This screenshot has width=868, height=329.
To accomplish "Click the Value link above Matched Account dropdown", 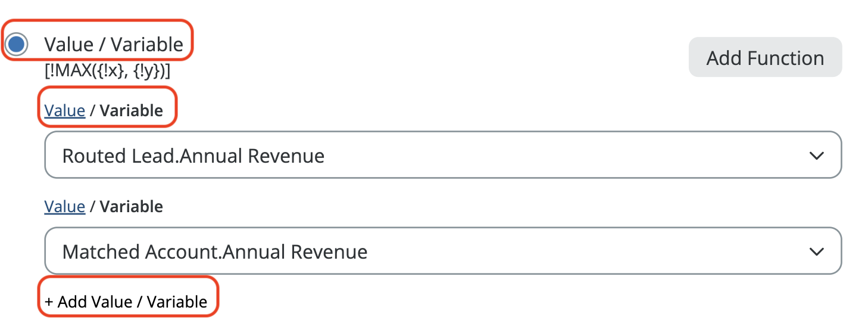I will tap(65, 207).
